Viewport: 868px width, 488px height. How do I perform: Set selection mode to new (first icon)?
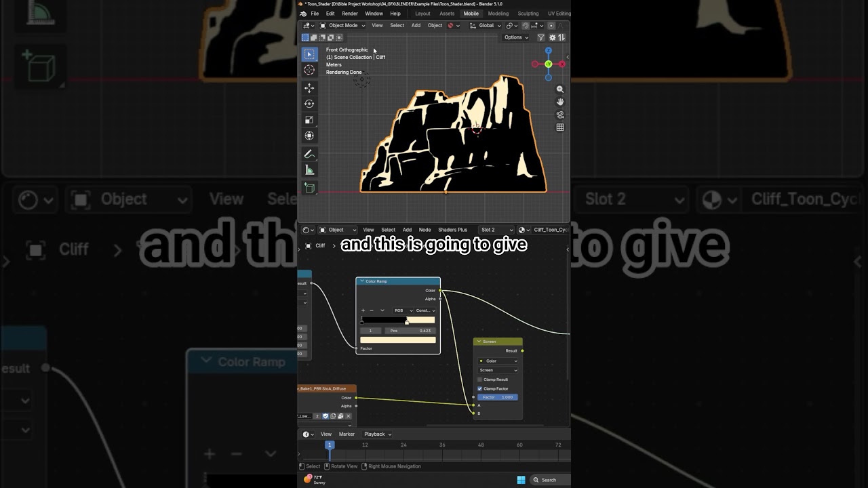[x=305, y=37]
